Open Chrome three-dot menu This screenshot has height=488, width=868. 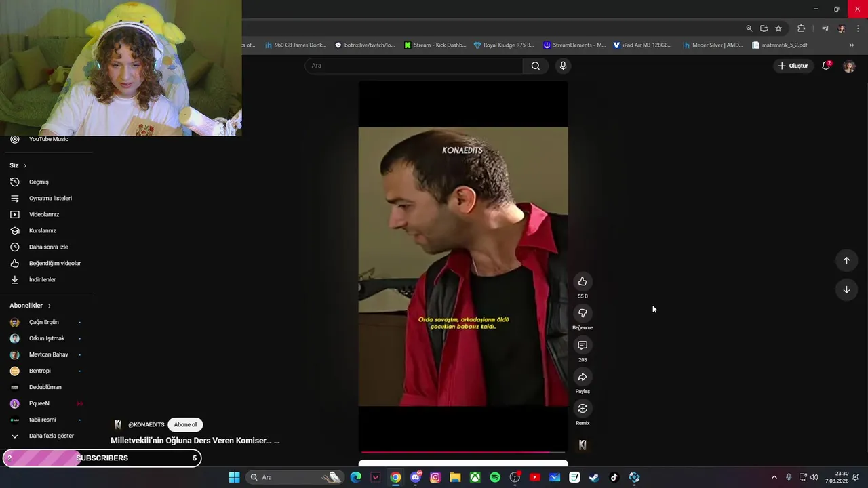tap(858, 28)
